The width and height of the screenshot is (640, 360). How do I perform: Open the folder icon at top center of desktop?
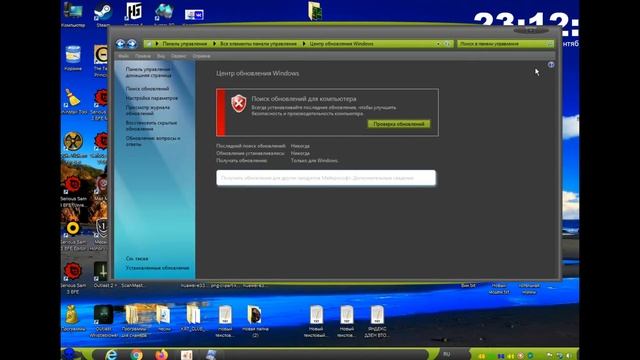pos(315,11)
